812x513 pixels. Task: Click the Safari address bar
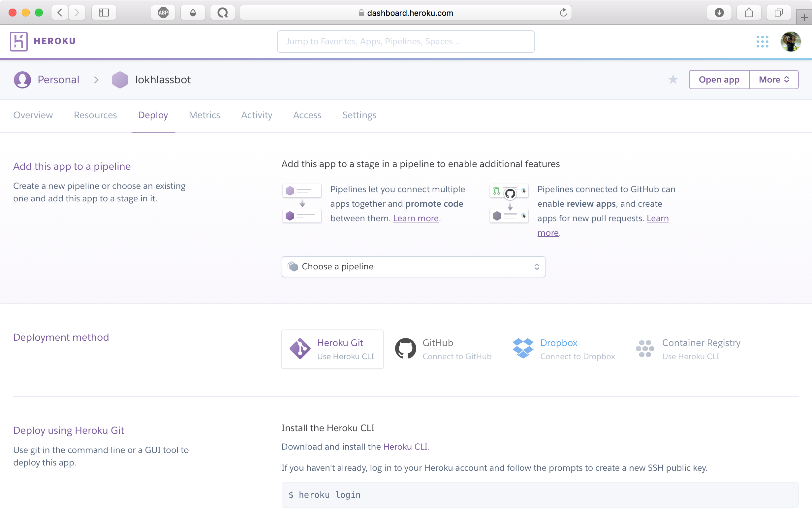(406, 13)
